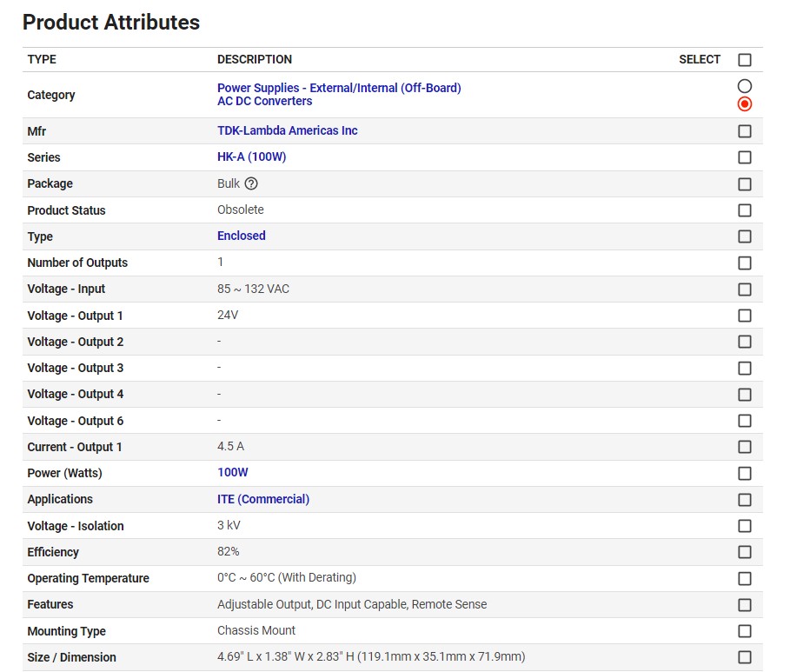Open Power Supplies - External/Internal (Off-Board) link
The width and height of the screenshot is (790, 672).
[339, 88]
